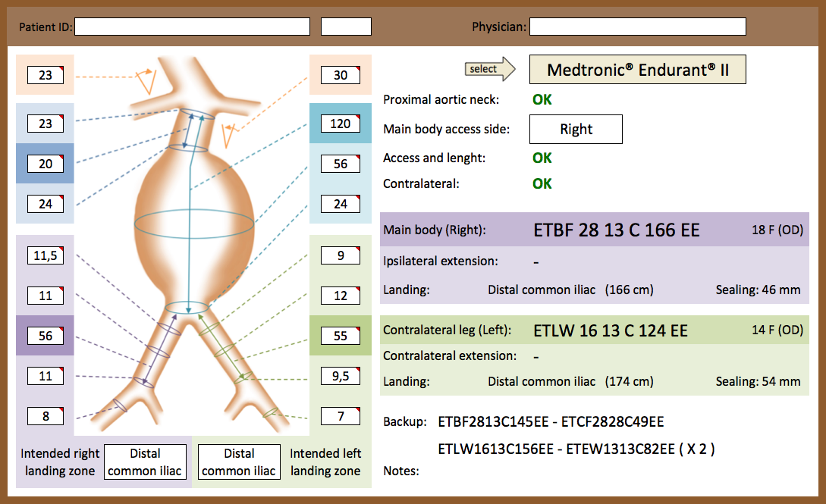Click backup code ETLW1613C156EE - ETEW1313C82EE
This screenshot has width=826, height=504.
tap(556, 449)
